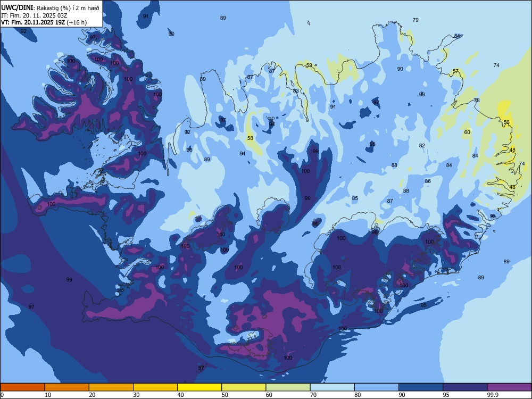Click the orange-red 0–10 legend swatch
The height and width of the screenshot is (399, 532).
(22, 387)
